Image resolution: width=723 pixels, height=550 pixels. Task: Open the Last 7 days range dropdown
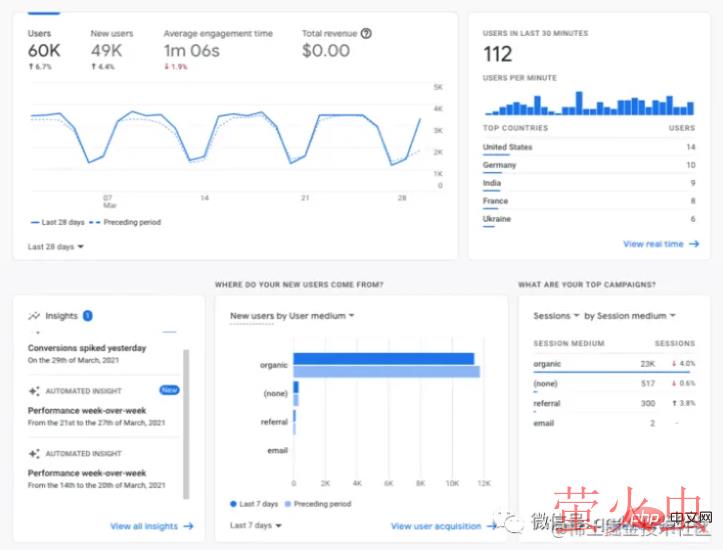pyautogui.click(x=255, y=525)
